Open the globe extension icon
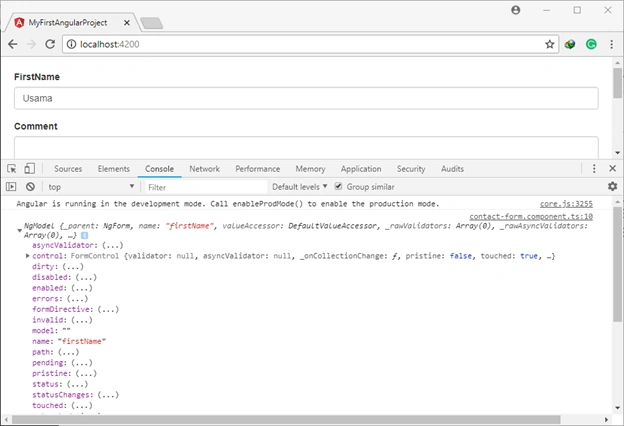 pos(570,44)
